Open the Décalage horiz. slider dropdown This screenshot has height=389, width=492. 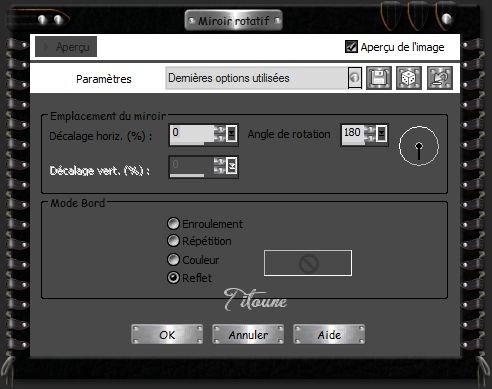click(x=231, y=134)
